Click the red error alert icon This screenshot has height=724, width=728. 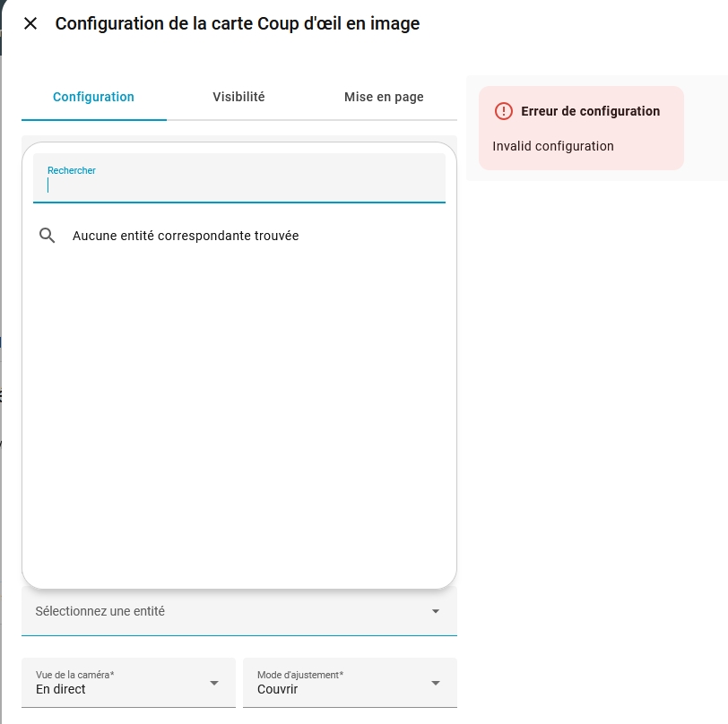504,111
